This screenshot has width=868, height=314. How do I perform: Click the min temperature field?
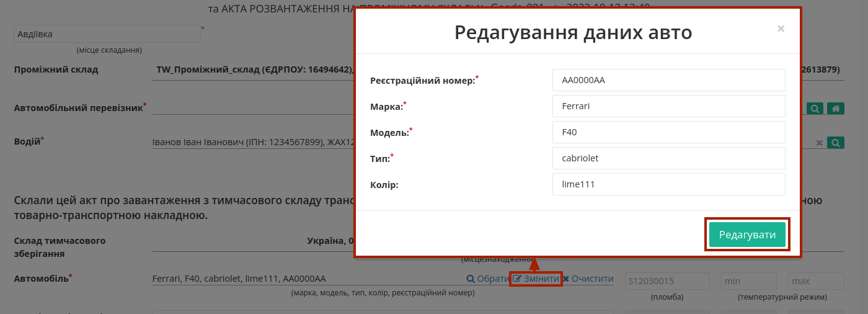coord(749,281)
